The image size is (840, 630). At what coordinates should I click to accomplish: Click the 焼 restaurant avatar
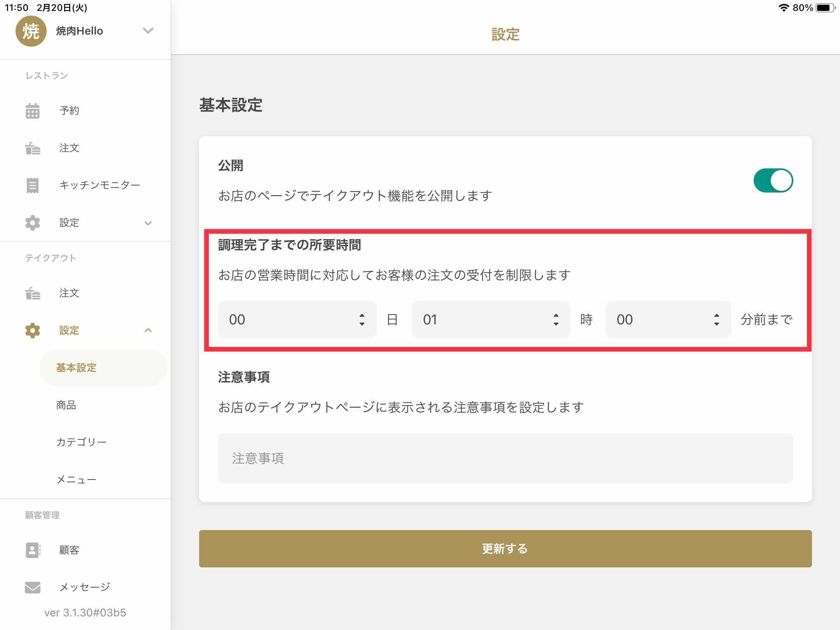pyautogui.click(x=31, y=31)
